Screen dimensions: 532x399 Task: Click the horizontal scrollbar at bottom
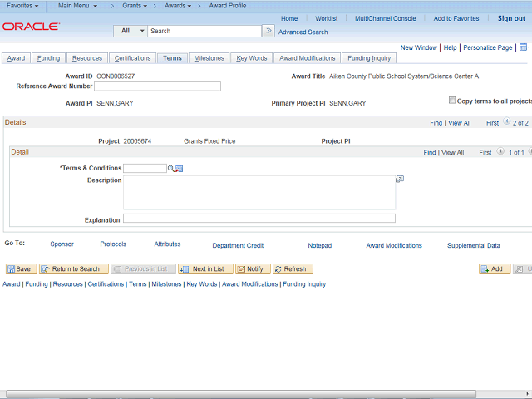[241, 394]
